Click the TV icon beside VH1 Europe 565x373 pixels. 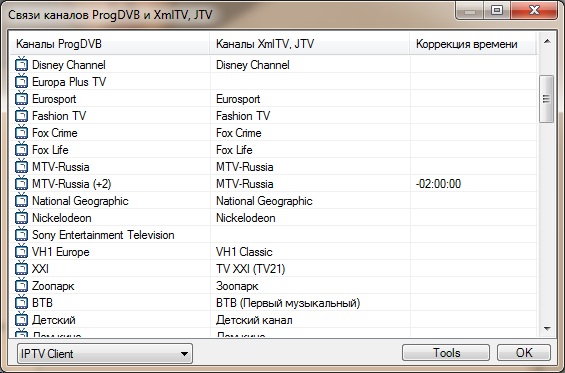click(x=21, y=251)
